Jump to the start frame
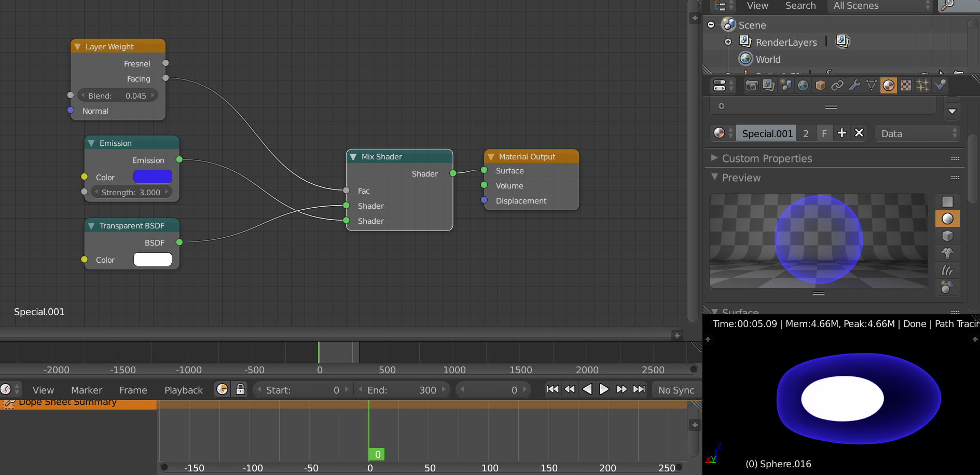The width and height of the screenshot is (980, 475). 553,389
